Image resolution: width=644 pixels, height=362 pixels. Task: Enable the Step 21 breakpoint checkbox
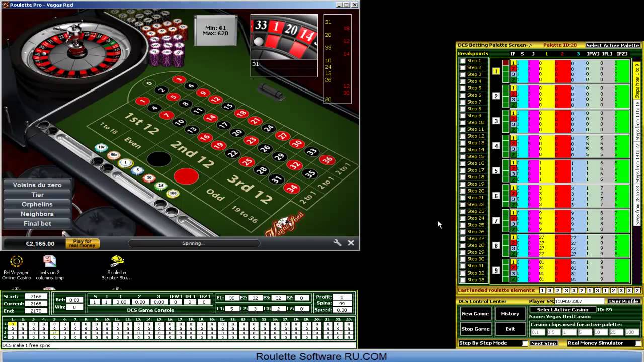pyautogui.click(x=463, y=198)
